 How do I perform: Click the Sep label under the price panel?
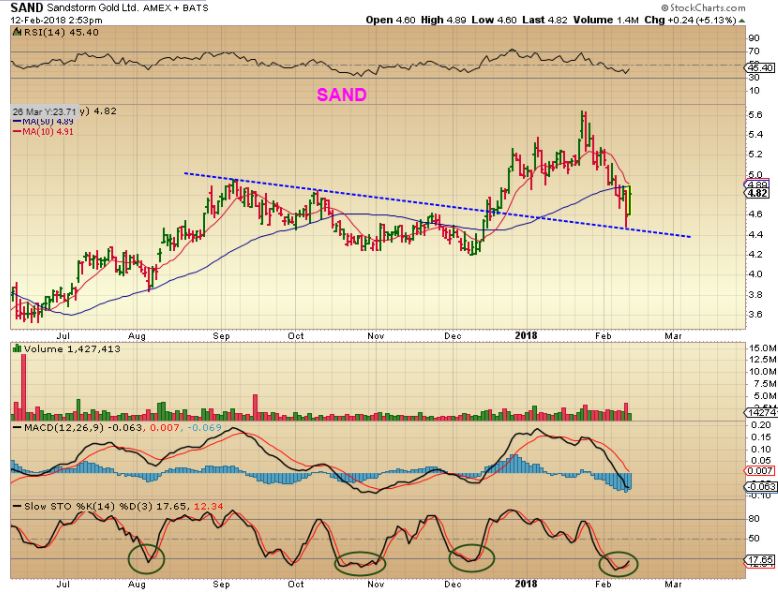[x=221, y=336]
